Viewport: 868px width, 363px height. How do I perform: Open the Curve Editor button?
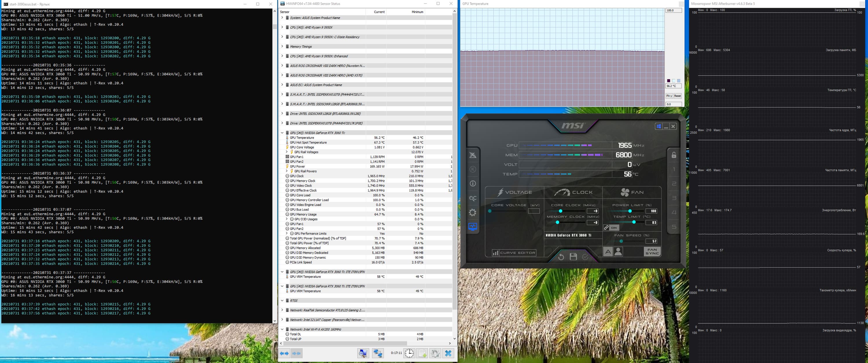pos(514,253)
